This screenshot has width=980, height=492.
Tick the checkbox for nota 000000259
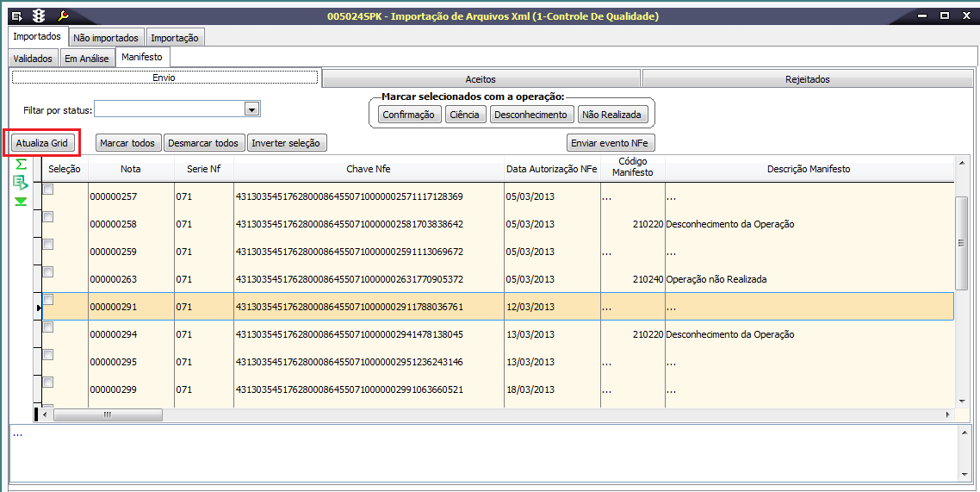coord(47,245)
